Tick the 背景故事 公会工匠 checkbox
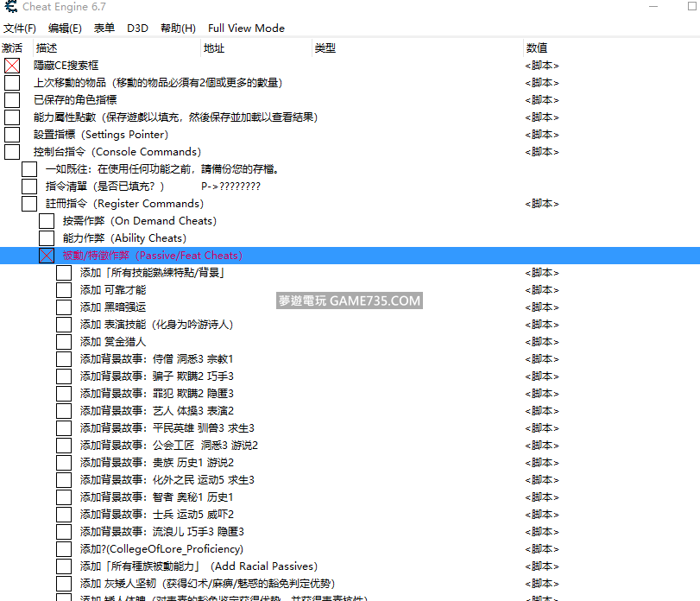700x601 pixels. [x=64, y=446]
